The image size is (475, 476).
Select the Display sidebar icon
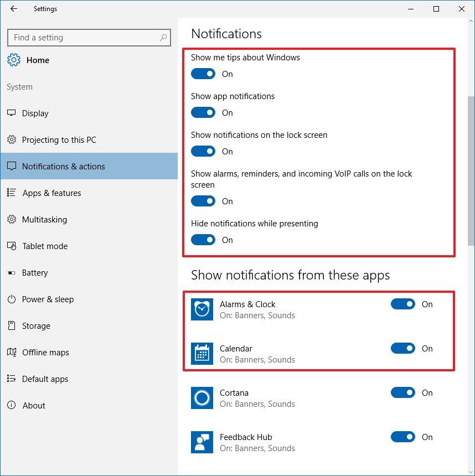click(x=12, y=113)
